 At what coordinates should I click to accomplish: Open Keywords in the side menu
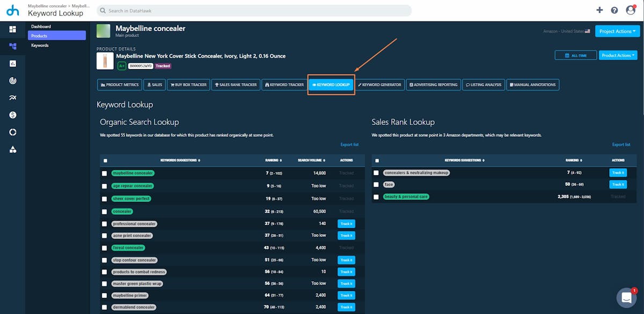57,46
